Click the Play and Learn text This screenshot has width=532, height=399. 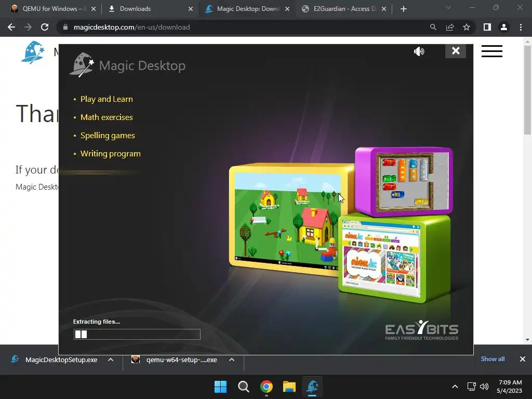pos(107,99)
